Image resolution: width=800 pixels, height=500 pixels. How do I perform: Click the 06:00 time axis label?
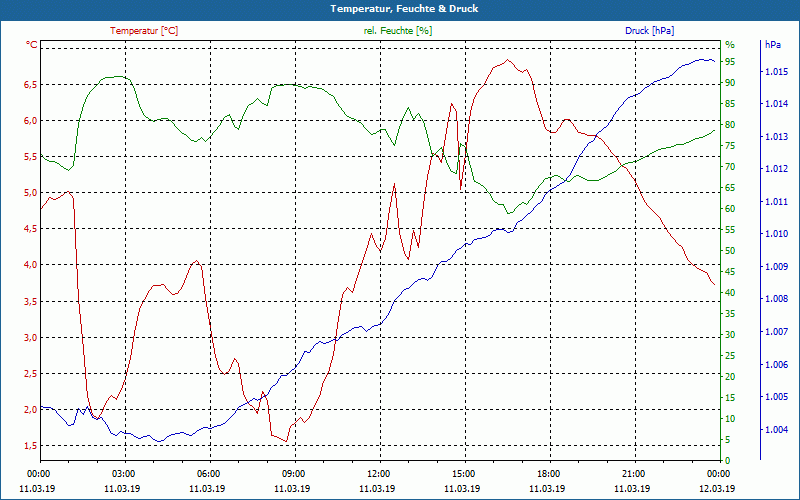pyautogui.click(x=208, y=473)
